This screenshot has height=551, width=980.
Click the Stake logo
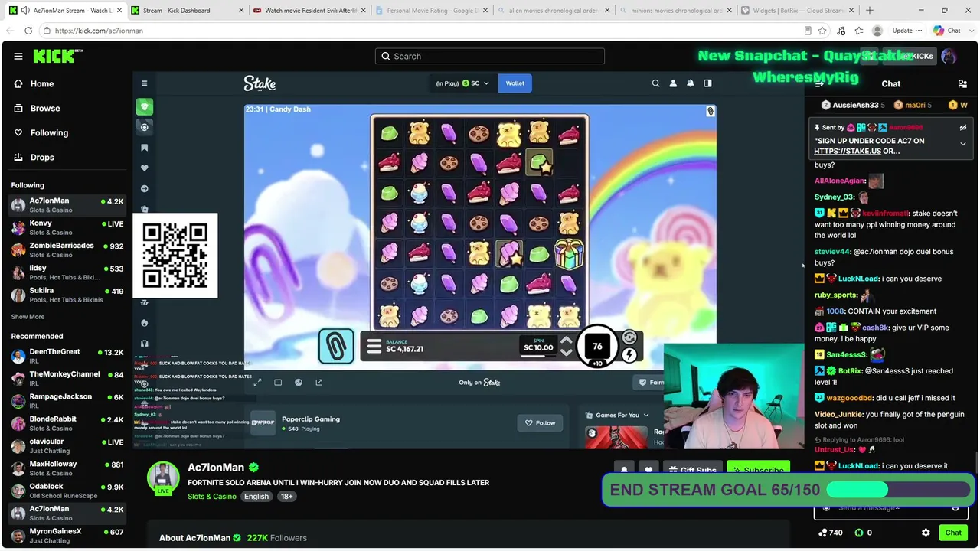tap(260, 83)
